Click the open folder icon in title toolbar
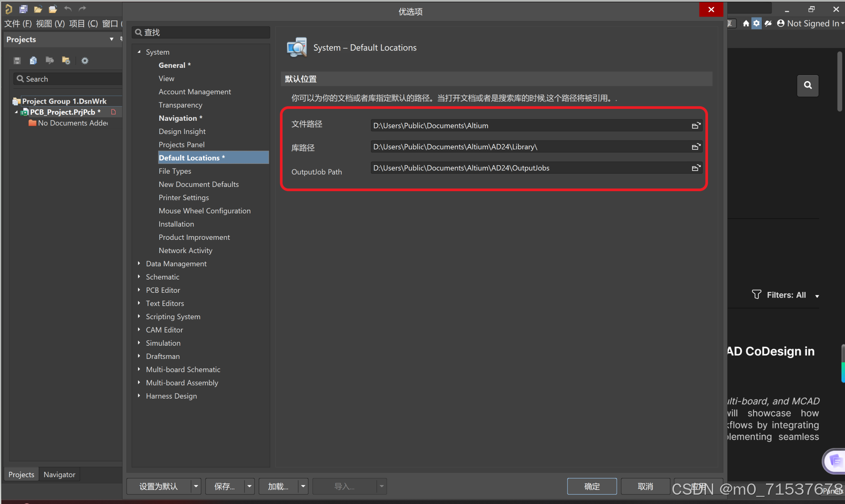Viewport: 845px width, 504px height. (38, 9)
